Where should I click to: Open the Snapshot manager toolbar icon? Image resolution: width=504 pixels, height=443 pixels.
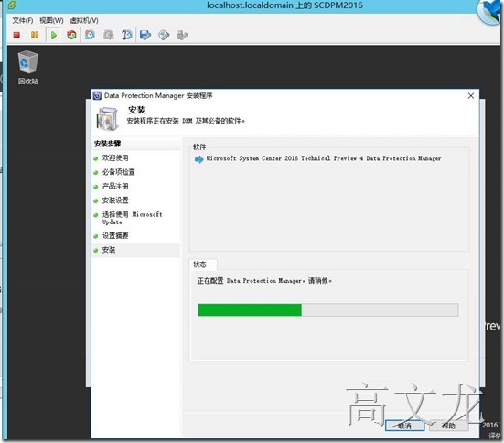[127, 35]
